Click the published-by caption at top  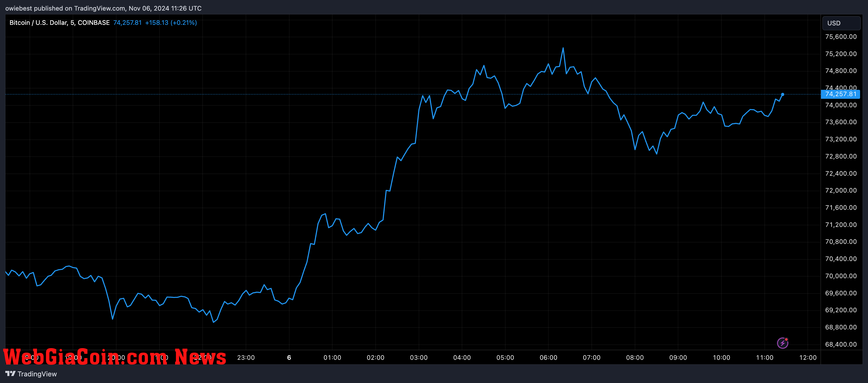point(104,8)
